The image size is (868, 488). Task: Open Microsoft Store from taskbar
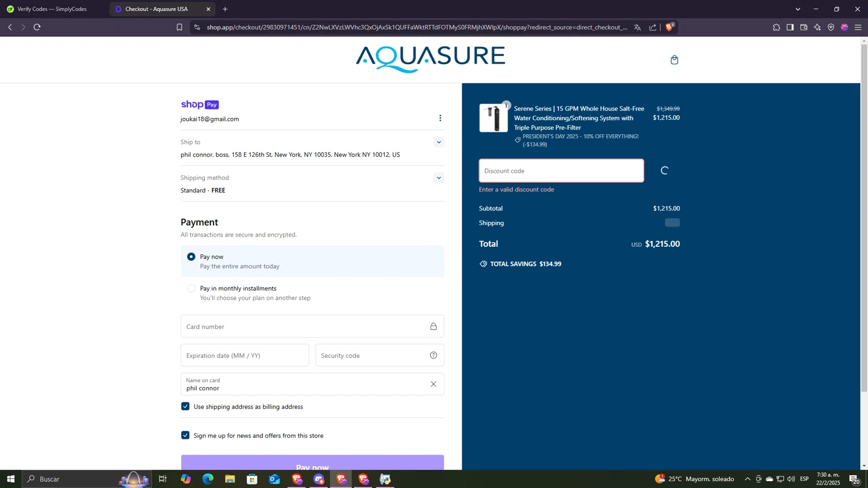click(252, 479)
